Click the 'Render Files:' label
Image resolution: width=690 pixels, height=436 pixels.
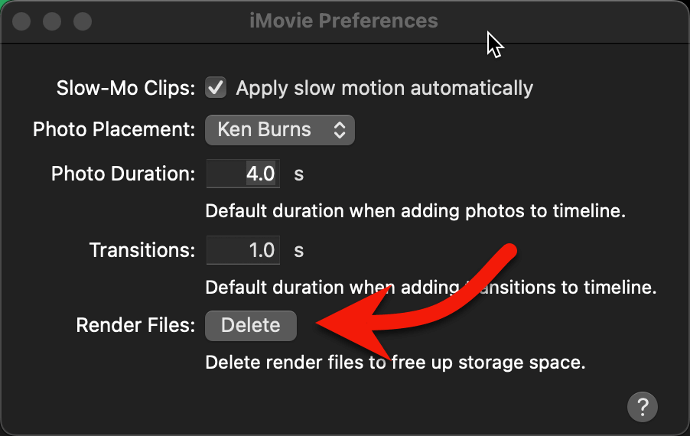click(x=136, y=326)
